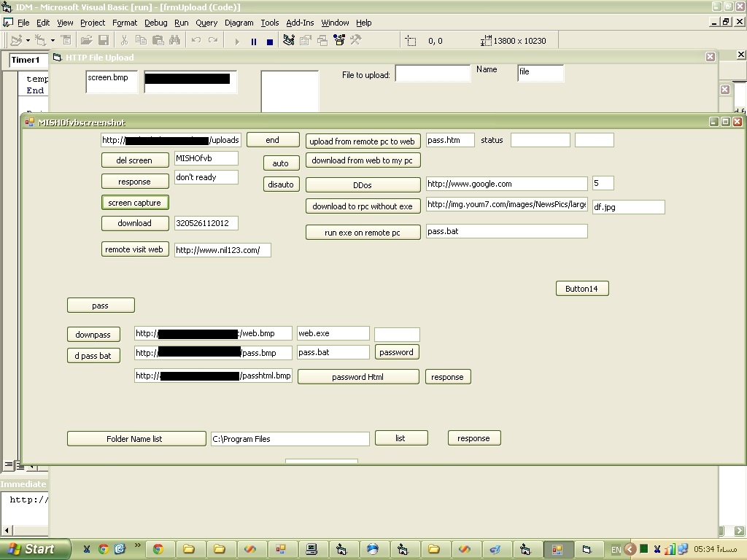
Task: Open the Menu Editor from the toolbar
Action: 66,41
